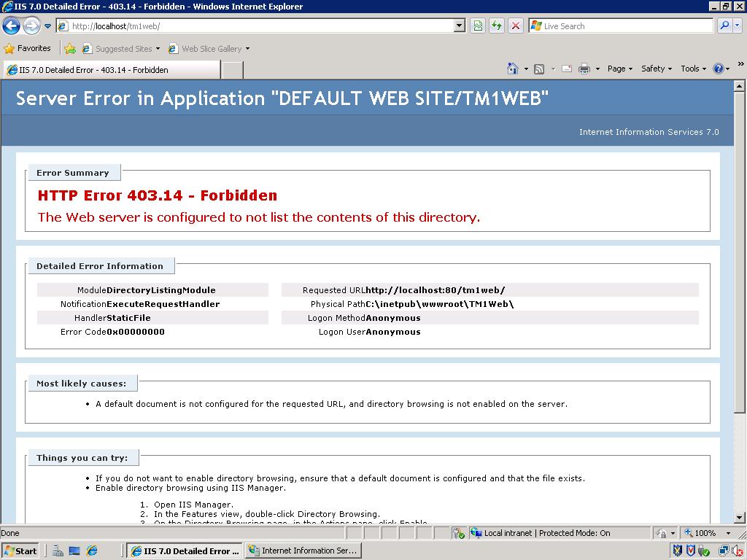
Task: Refresh the page with the green arrows icon
Action: coord(496,26)
